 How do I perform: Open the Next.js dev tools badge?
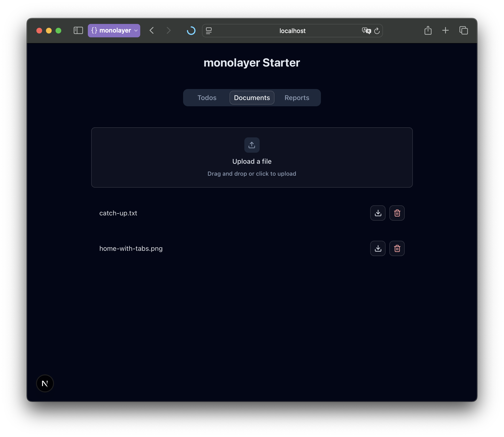[45, 383]
